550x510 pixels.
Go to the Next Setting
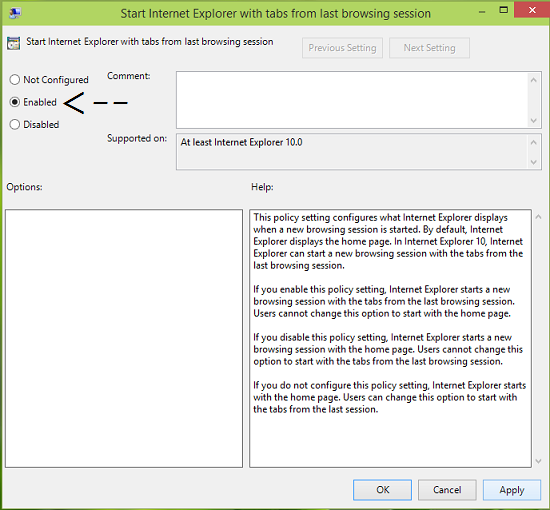pyautogui.click(x=429, y=48)
